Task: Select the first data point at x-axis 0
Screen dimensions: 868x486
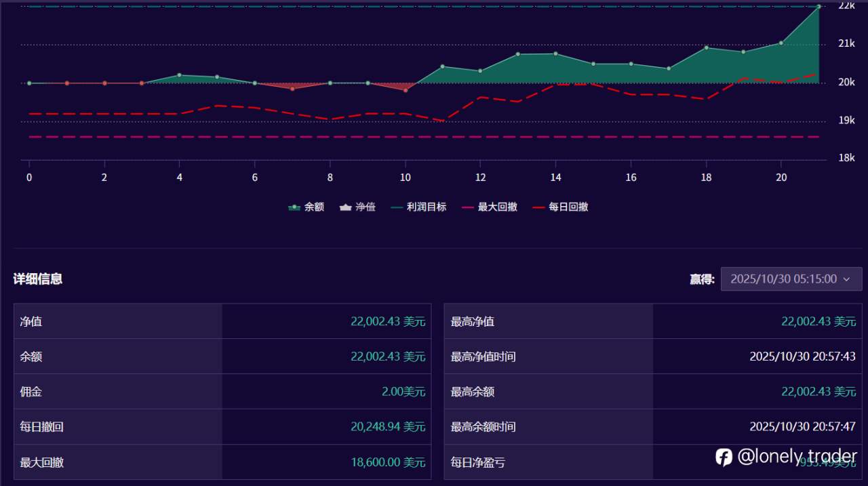Action: pyautogui.click(x=29, y=83)
